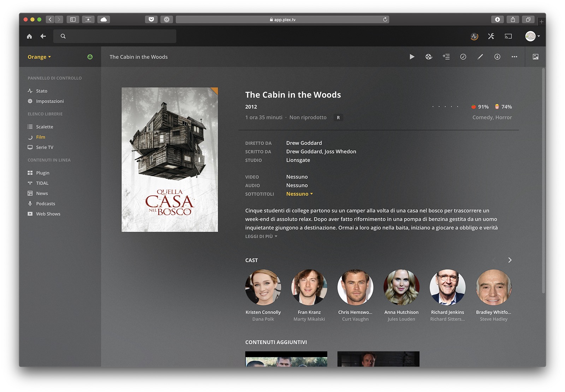This screenshot has width=565, height=392.
Task: Open the Orange server dropdown
Action: (40, 57)
